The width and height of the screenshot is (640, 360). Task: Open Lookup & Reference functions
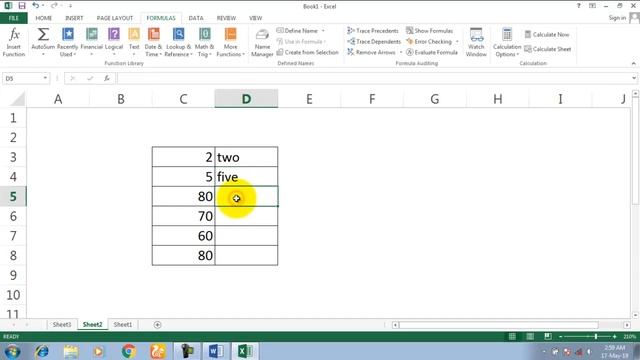[x=178, y=42]
